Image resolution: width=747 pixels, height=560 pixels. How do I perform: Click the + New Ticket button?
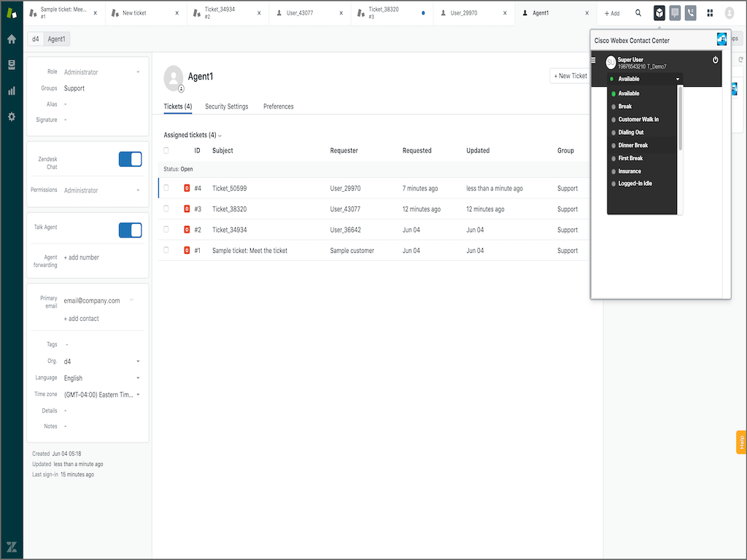pyautogui.click(x=570, y=76)
